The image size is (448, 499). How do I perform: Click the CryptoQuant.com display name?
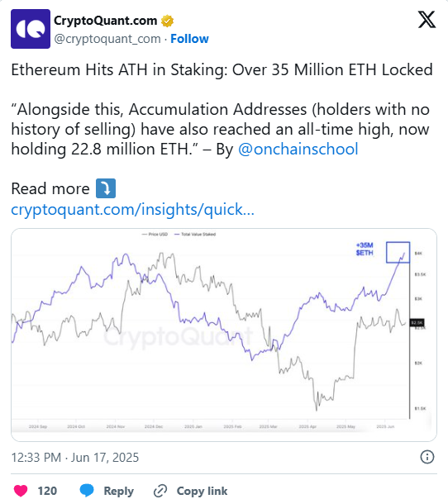(x=106, y=21)
